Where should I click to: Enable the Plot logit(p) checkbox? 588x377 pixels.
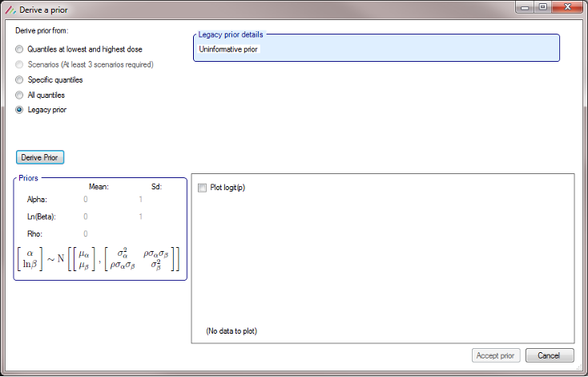(x=202, y=188)
